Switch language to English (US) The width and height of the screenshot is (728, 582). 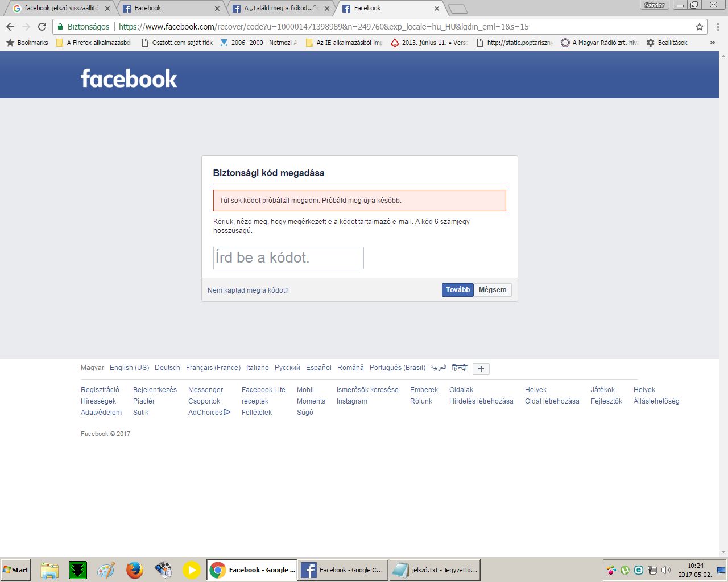tap(129, 368)
